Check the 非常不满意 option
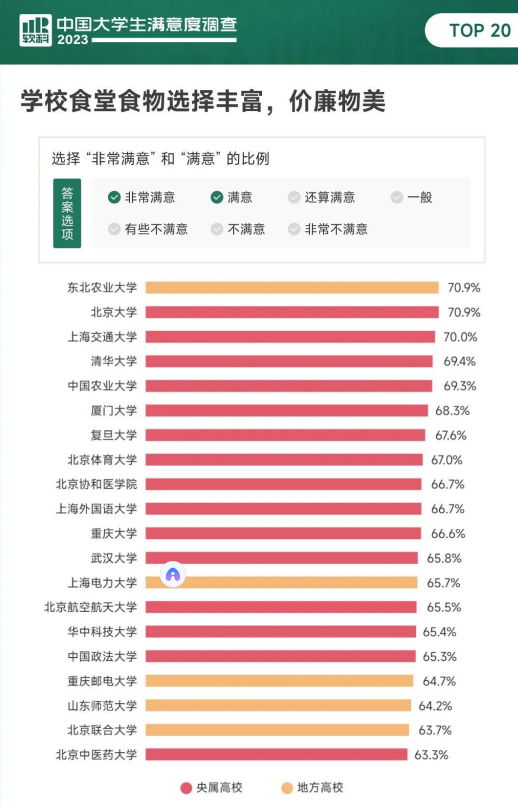 294,229
